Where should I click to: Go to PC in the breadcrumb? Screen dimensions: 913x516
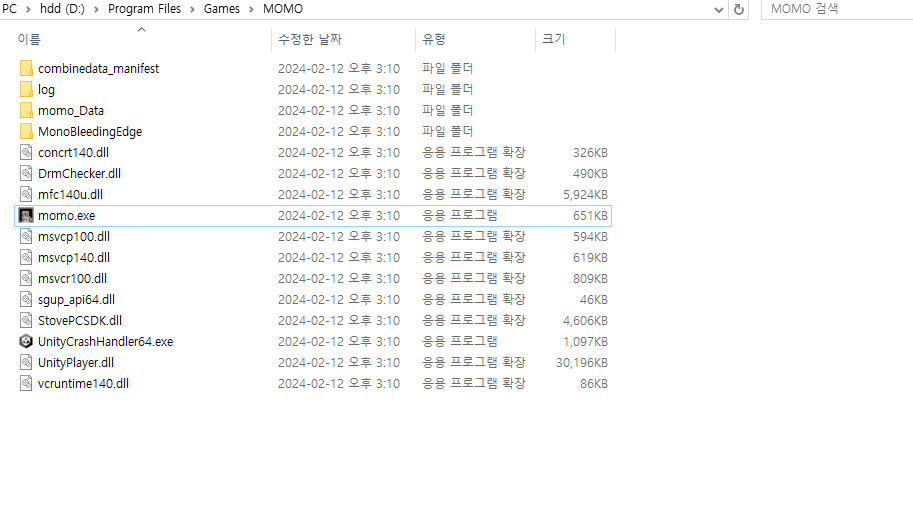pyautogui.click(x=9, y=9)
